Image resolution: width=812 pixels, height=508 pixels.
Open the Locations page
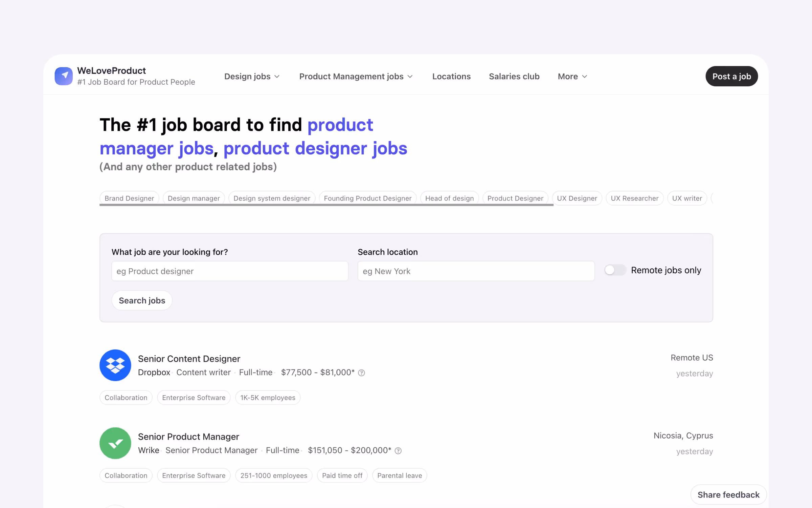click(x=451, y=76)
